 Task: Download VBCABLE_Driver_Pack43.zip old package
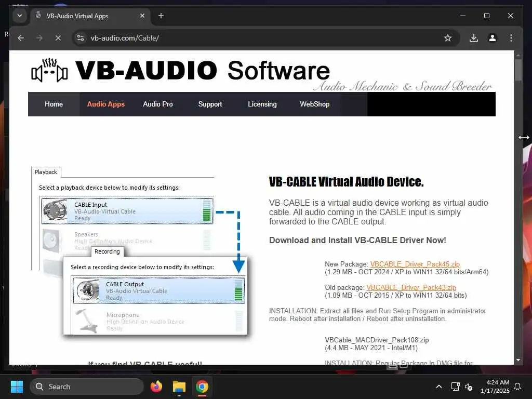point(411,287)
